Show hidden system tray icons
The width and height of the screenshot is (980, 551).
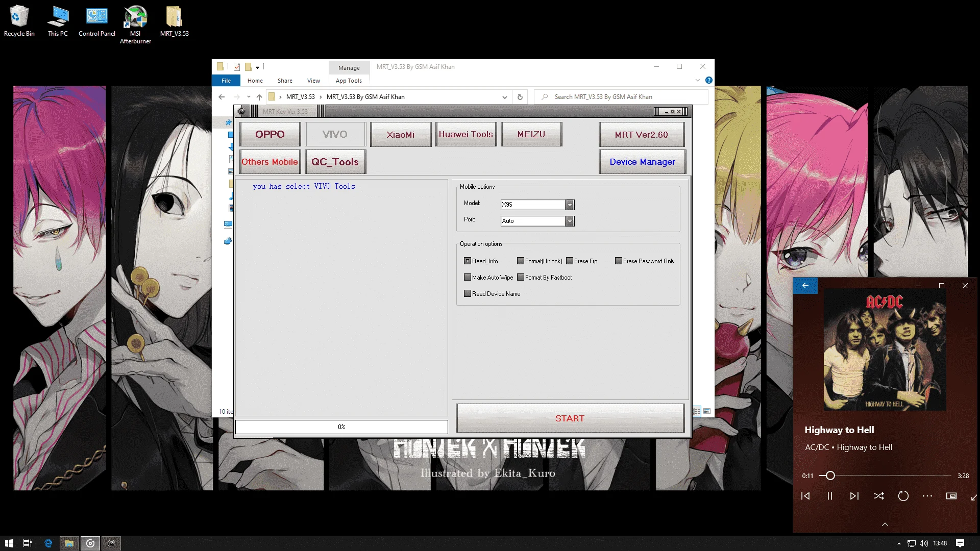899,543
